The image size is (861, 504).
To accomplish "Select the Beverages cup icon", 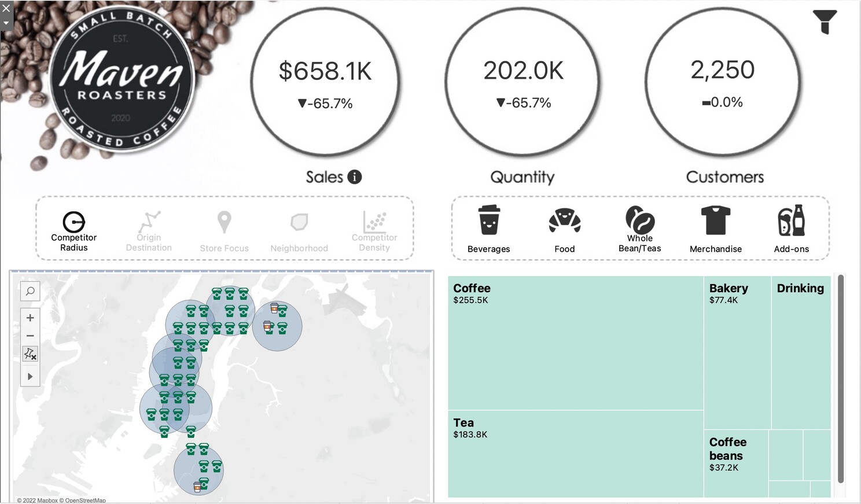I will point(489,220).
